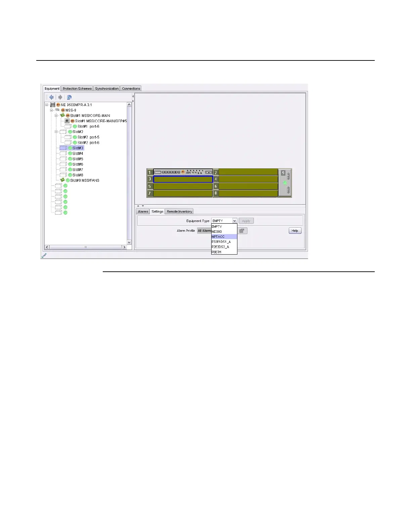Switch to the Alarms tab
The width and height of the screenshot is (411, 532).
143,212
